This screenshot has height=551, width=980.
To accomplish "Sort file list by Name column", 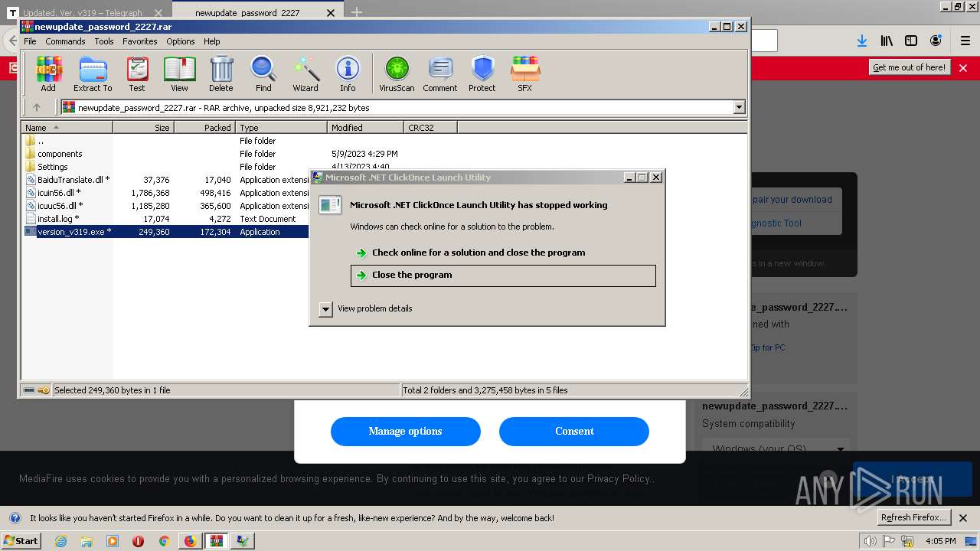I will coord(67,128).
